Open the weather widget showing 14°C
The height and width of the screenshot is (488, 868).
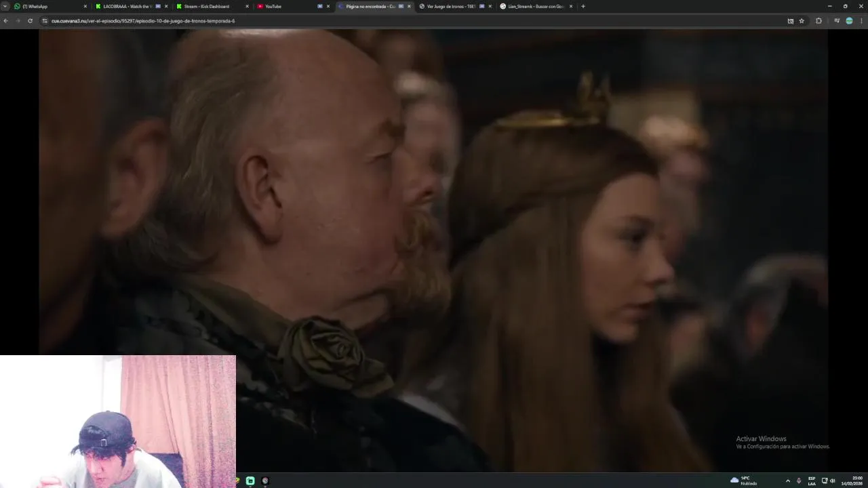[744, 481]
